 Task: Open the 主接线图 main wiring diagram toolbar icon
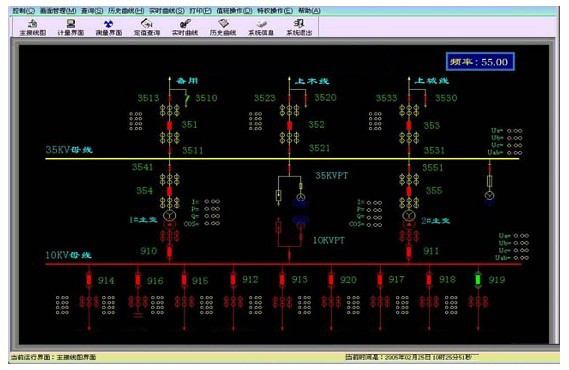tap(33, 28)
